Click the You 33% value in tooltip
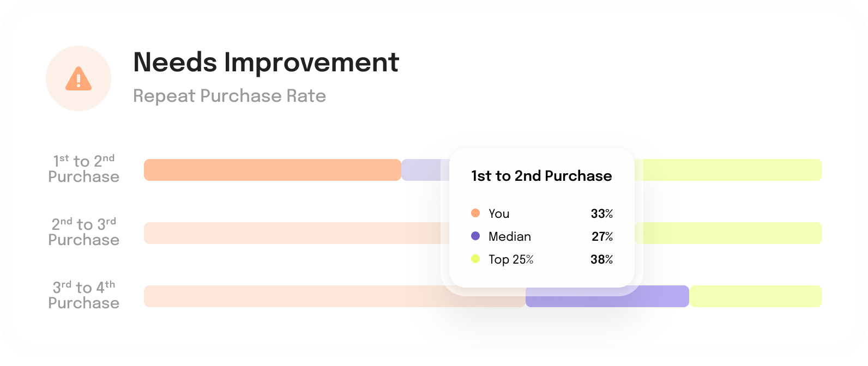This screenshot has height=366, width=868. point(601,213)
